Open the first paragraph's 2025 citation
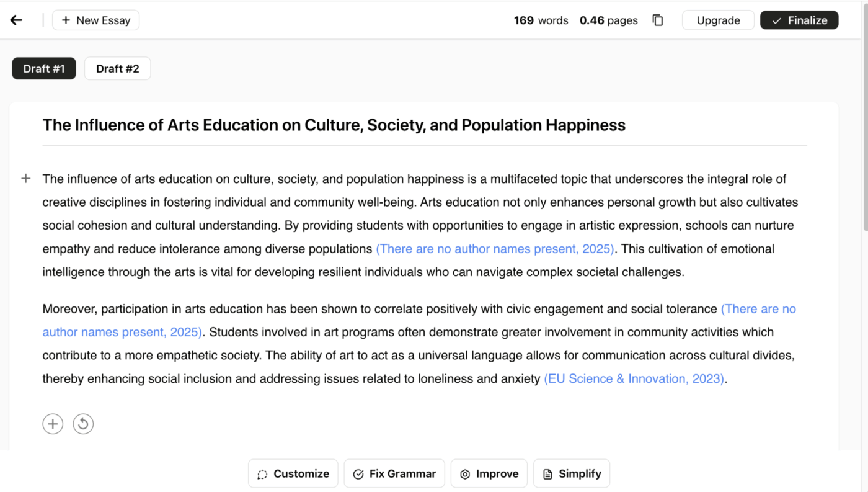The width and height of the screenshot is (868, 492). 495,249
